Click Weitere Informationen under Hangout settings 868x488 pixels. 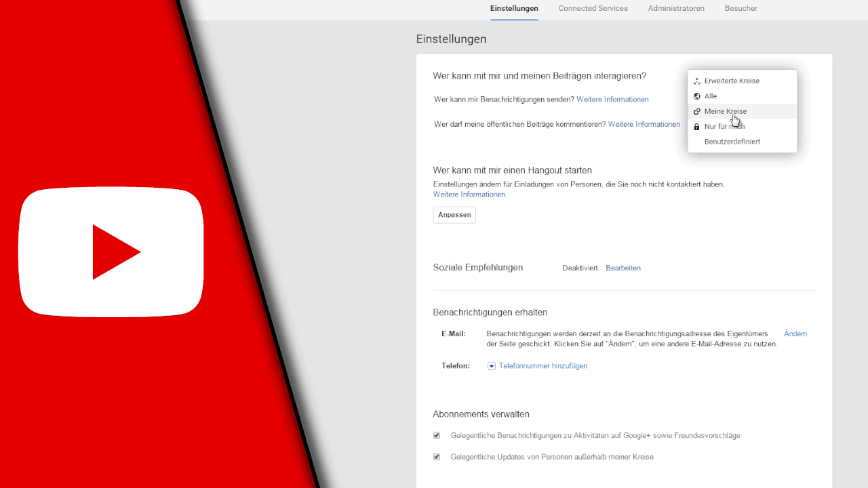coord(469,195)
